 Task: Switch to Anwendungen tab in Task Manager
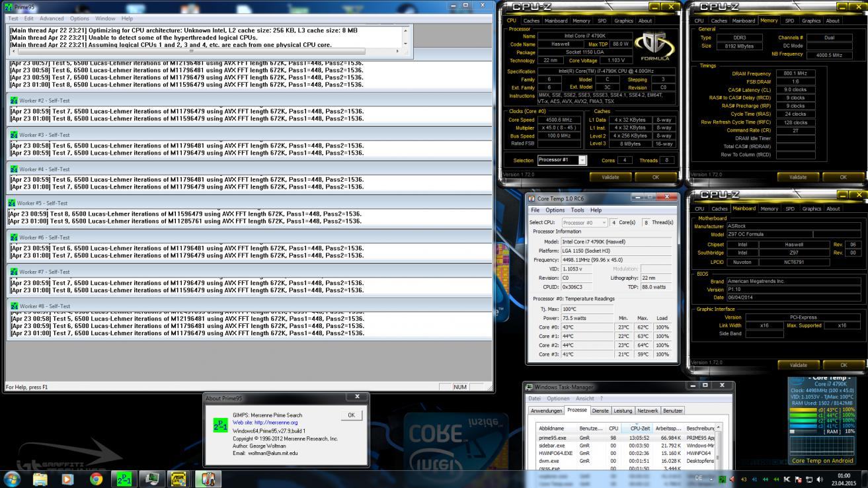pyautogui.click(x=547, y=411)
